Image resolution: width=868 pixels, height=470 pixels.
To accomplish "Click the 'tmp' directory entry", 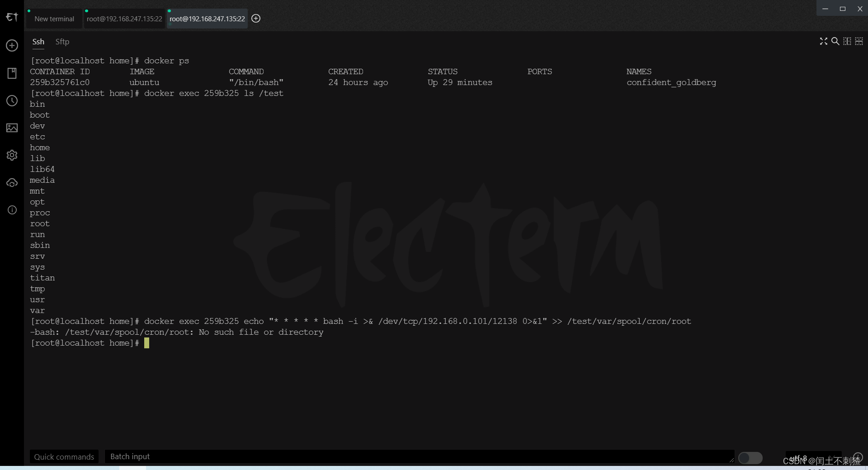I will coord(37,289).
